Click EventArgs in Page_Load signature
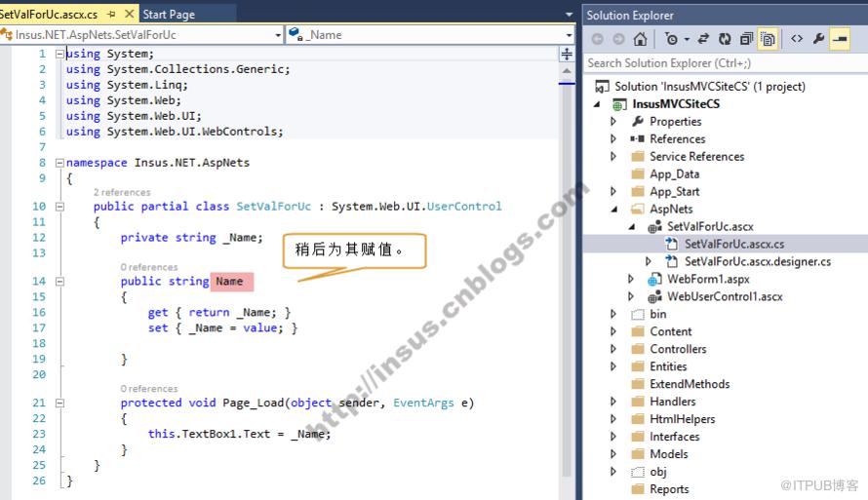The height and width of the screenshot is (500, 868). click(423, 403)
